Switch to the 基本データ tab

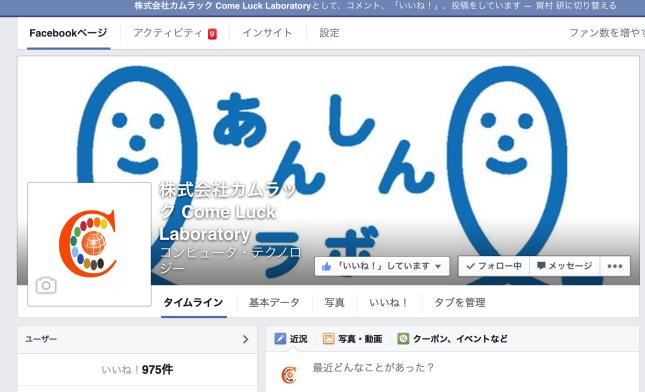pos(274,302)
